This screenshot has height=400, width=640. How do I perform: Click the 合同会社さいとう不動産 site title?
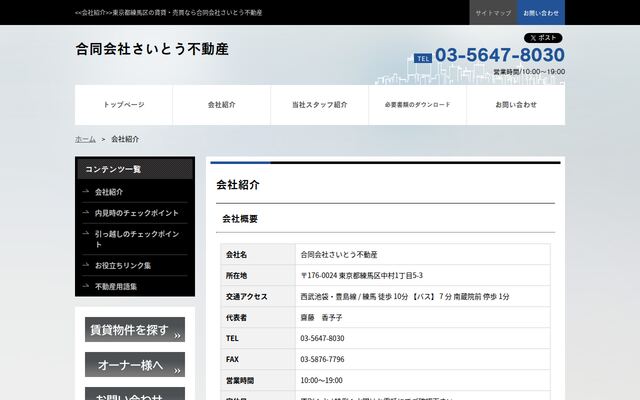(152, 49)
